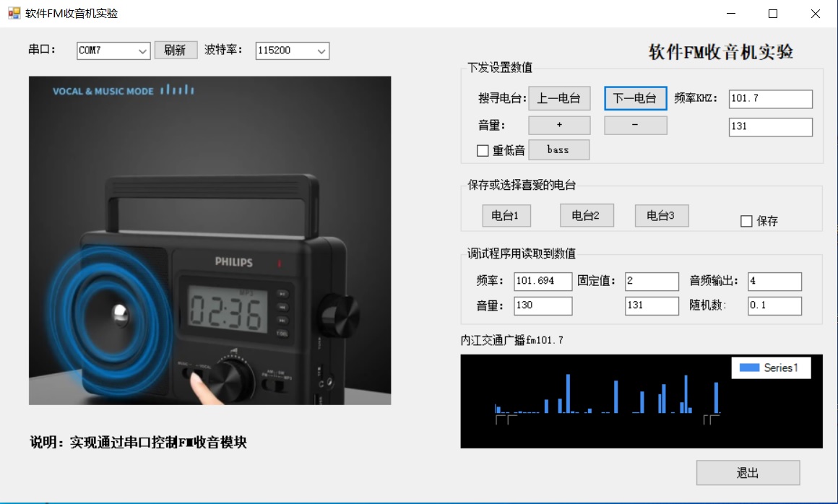Click the bass button
The width and height of the screenshot is (838, 504).
[558, 150]
